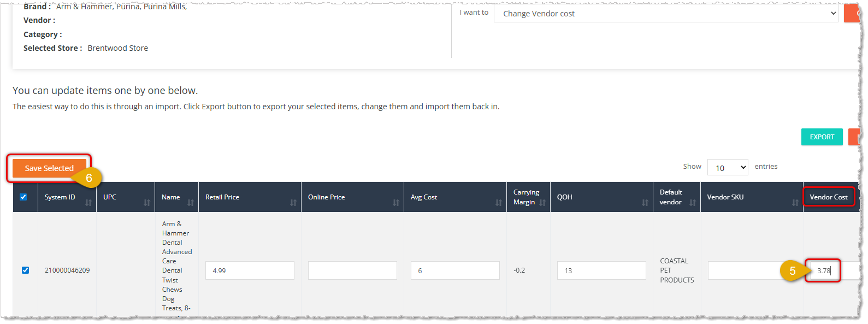
Task: Click the Vendor Cost column header
Action: point(829,197)
